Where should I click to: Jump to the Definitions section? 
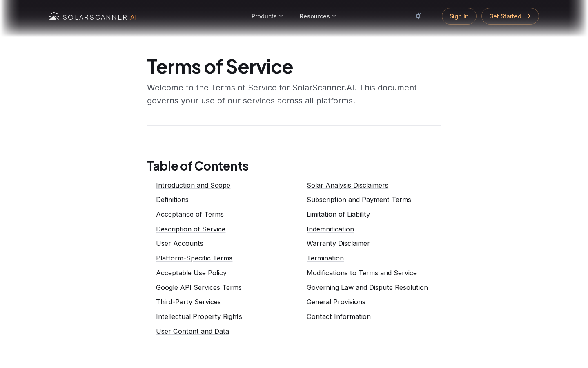click(172, 200)
